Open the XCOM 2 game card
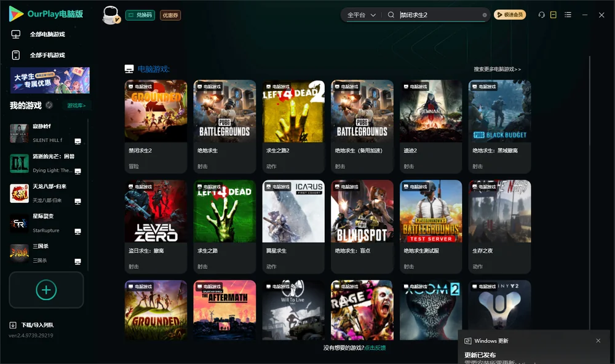The image size is (615, 364). point(431,310)
